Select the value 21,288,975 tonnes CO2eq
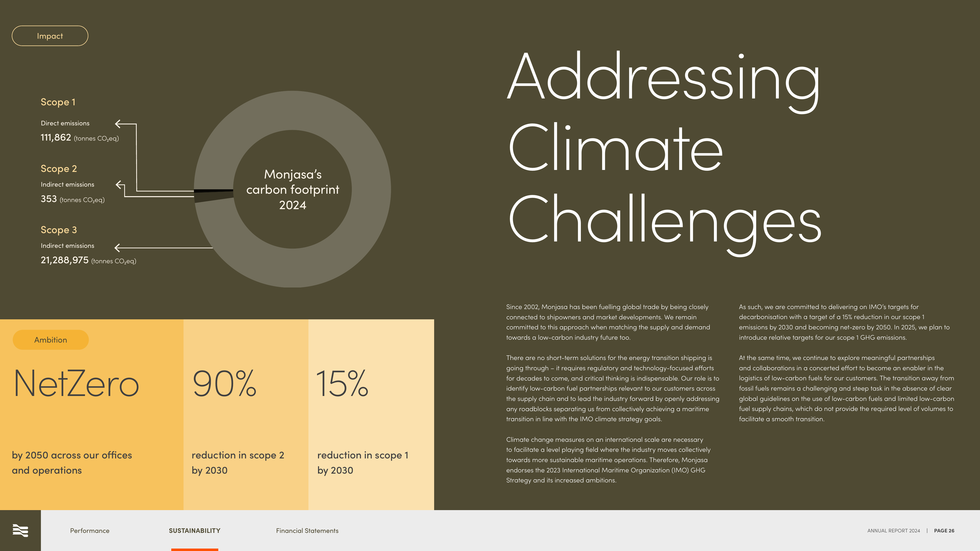This screenshot has width=980, height=551. tap(88, 261)
